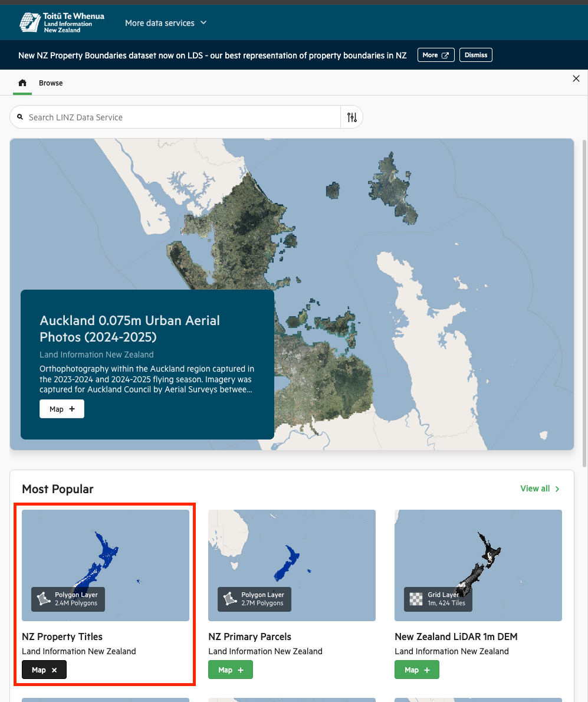Screen dimensions: 588x702
Task: Open Auckland 0.075m Urban Aerial Photos title
Action: point(130,329)
